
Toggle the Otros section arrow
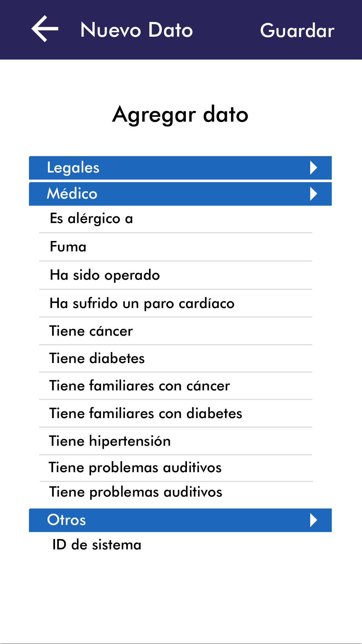click(x=313, y=520)
